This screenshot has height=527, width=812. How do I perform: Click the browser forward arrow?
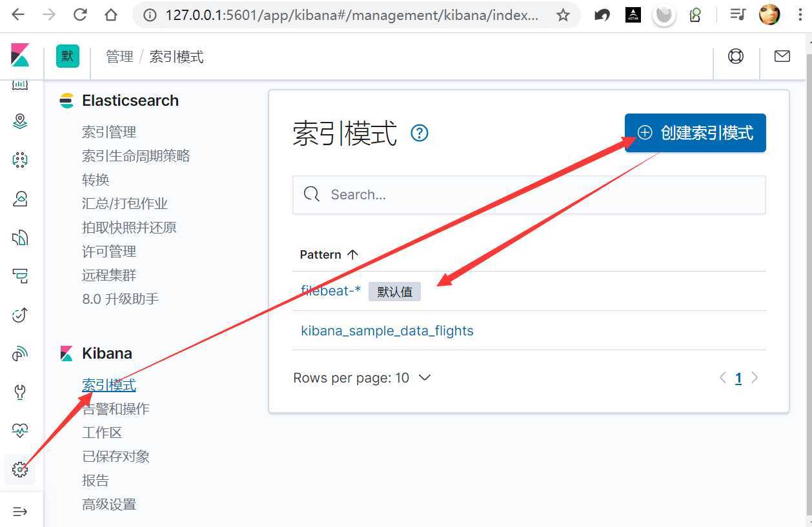49,15
